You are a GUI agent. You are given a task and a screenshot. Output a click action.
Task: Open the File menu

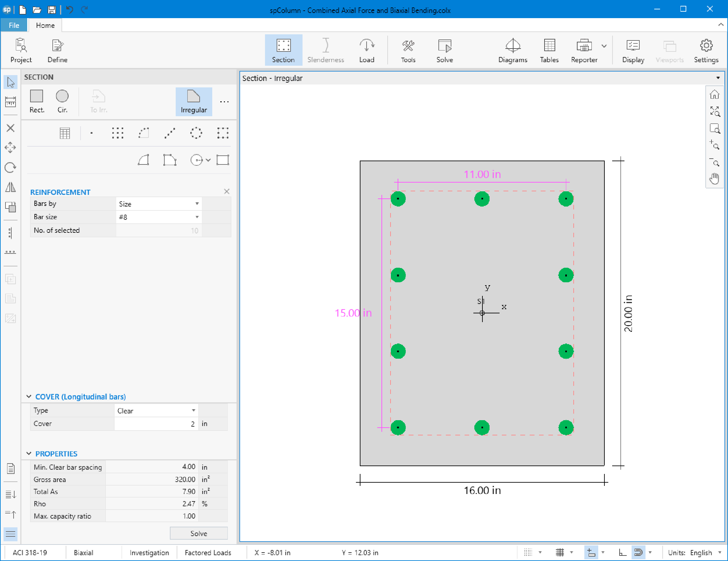14,25
